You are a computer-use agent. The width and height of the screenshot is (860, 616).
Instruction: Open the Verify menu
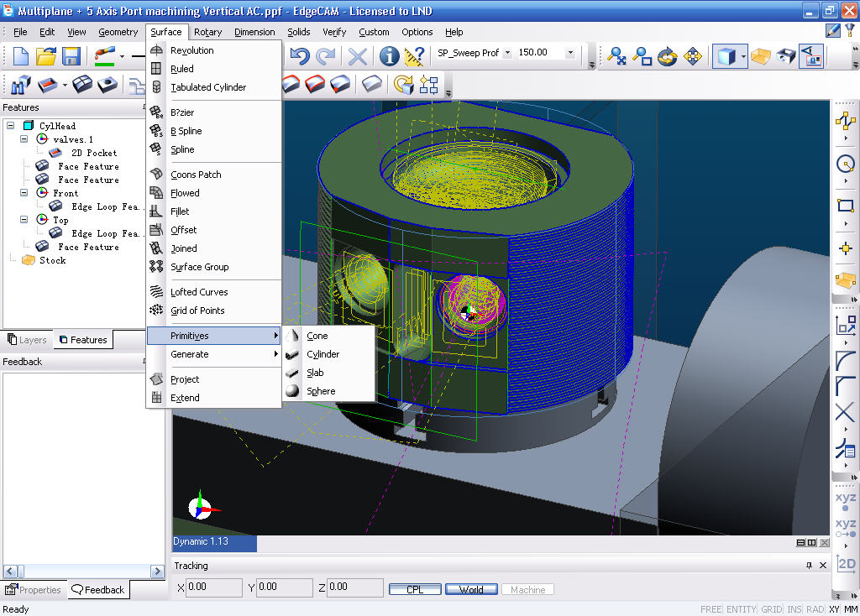tap(334, 32)
